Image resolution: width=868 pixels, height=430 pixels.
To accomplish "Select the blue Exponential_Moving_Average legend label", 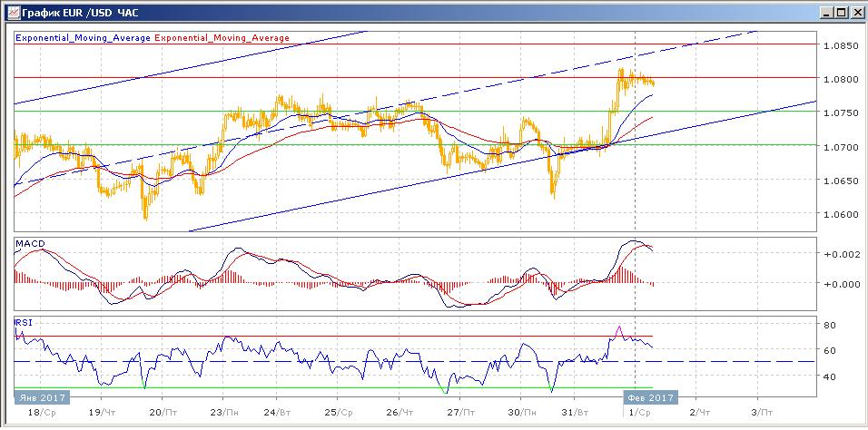I will click(x=84, y=37).
